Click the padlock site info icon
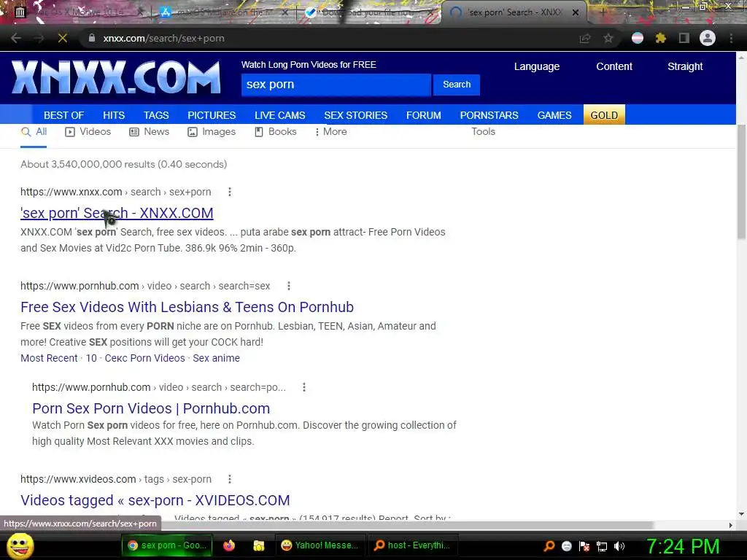Screen dimensions: 747x560 [x=92, y=38]
